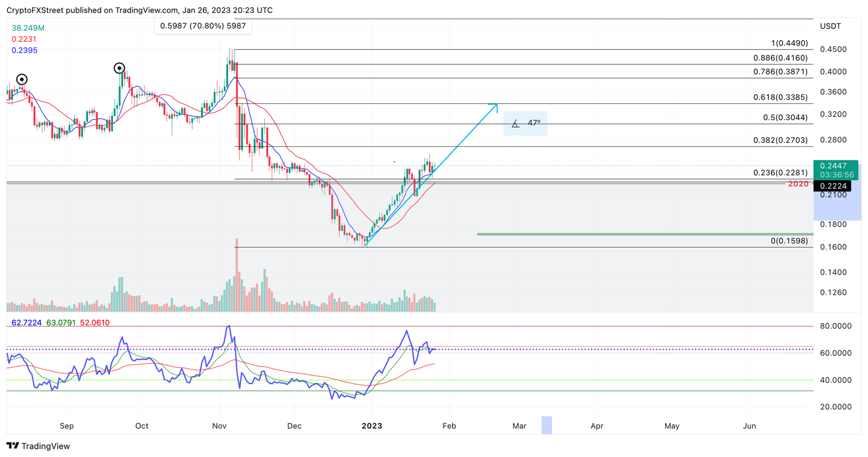This screenshot has width=868, height=457.
Task: Click the volume value 38.249M
Action: point(28,28)
